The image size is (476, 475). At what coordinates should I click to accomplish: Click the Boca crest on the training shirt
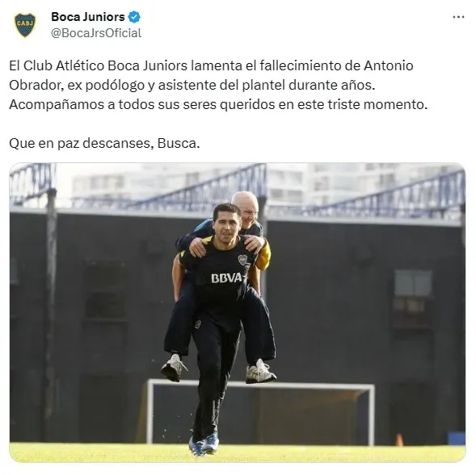click(x=242, y=260)
